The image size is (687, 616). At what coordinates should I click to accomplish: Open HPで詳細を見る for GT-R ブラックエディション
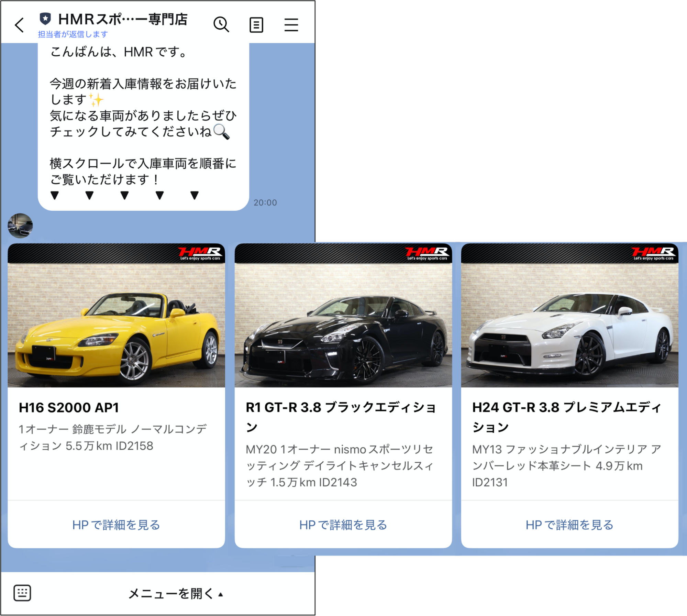(x=343, y=525)
